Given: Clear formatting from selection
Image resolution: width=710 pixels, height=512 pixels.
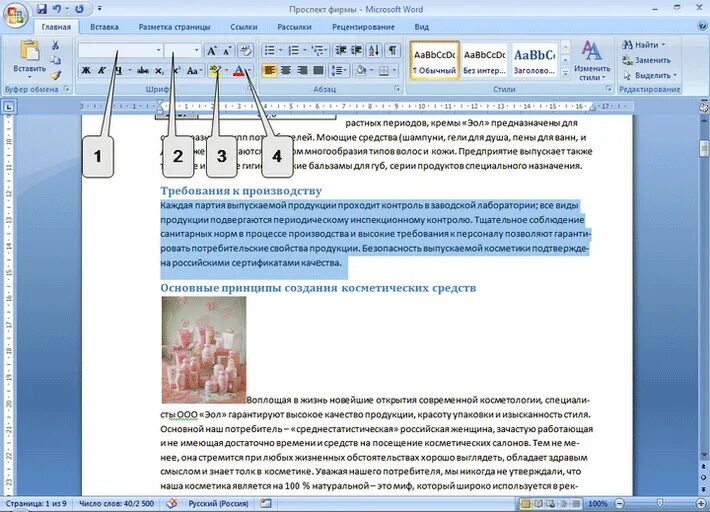Looking at the screenshot, I should coord(246,50).
